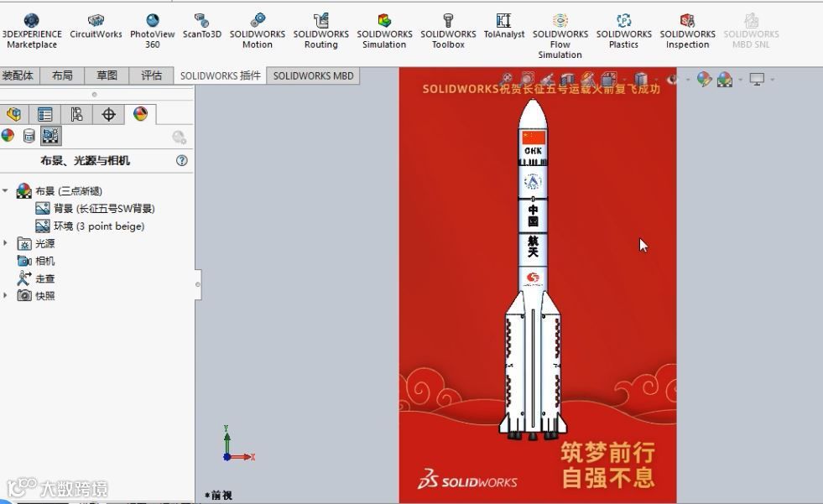Toggle Hide/Show Items eye icon
Viewport: 823px width, 504px height.
[672, 80]
